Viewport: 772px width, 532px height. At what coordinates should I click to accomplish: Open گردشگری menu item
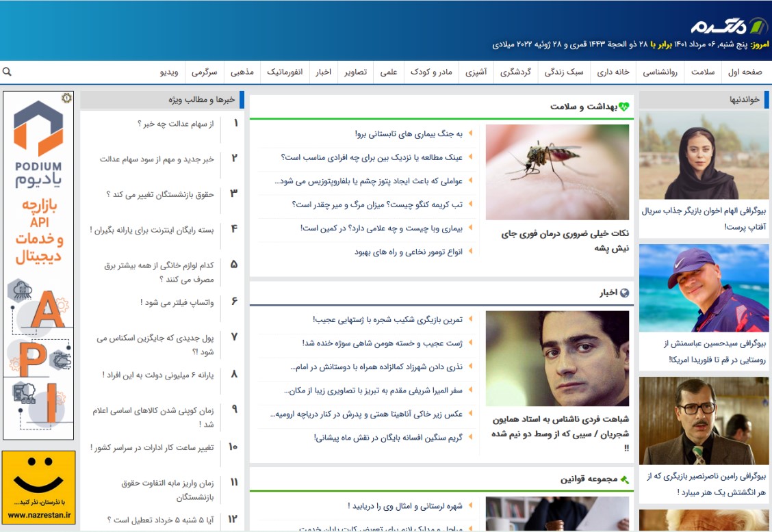click(x=515, y=72)
